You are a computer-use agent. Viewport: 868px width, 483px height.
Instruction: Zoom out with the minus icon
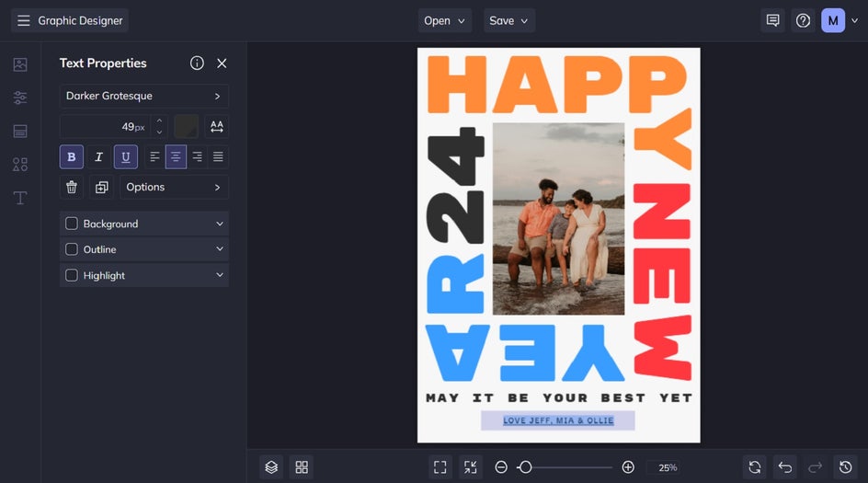[501, 467]
